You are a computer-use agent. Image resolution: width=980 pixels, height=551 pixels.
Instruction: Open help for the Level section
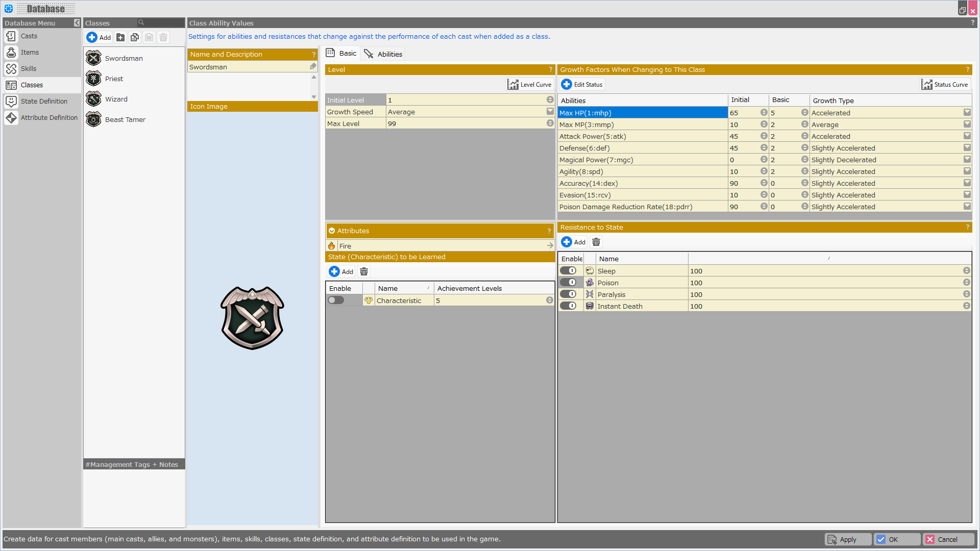pos(550,70)
